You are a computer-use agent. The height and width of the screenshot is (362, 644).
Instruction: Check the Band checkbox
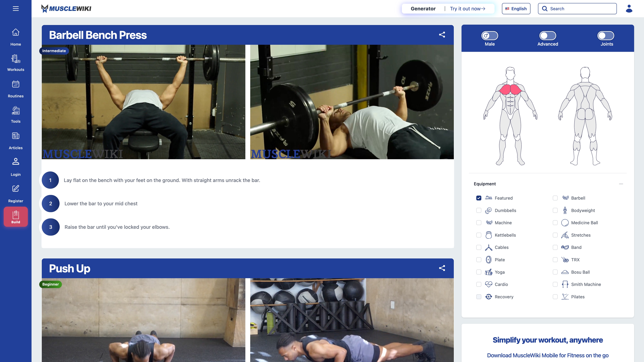pyautogui.click(x=555, y=247)
